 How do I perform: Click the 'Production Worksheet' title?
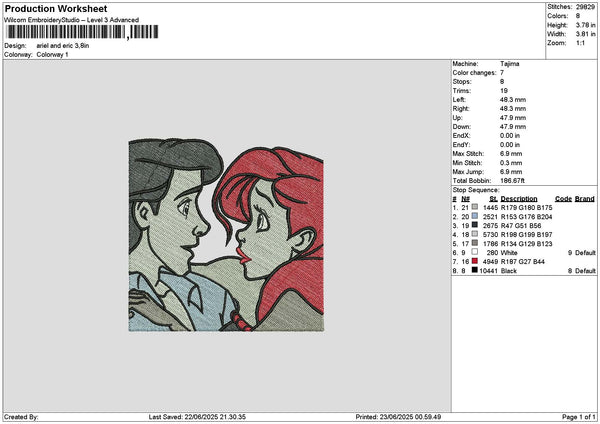coord(56,9)
